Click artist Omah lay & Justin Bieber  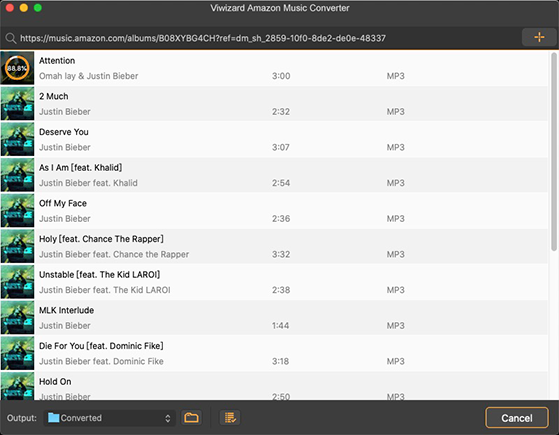click(88, 76)
